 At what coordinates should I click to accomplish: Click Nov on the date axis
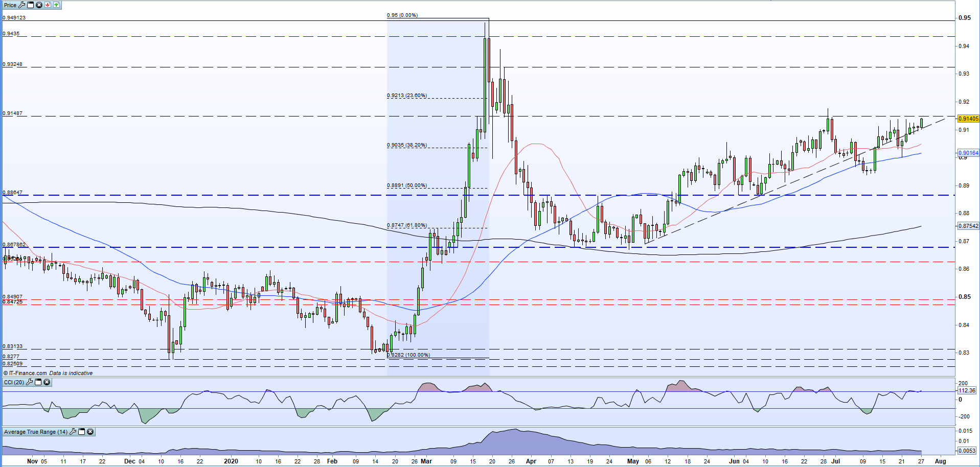coord(32,461)
